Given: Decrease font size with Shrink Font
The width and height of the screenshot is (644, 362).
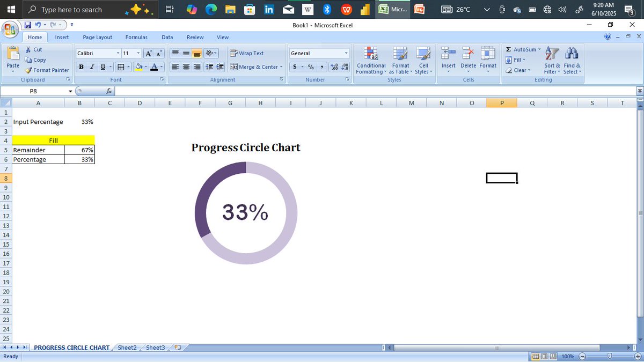Looking at the screenshot, I should (159, 53).
